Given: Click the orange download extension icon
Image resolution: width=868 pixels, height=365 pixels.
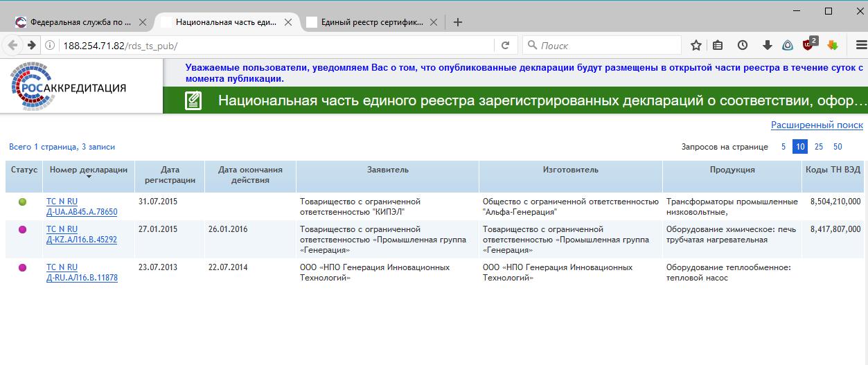Looking at the screenshot, I should (833, 45).
